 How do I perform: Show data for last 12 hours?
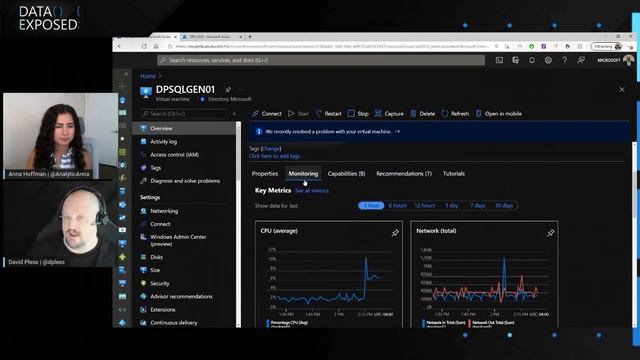[424, 205]
